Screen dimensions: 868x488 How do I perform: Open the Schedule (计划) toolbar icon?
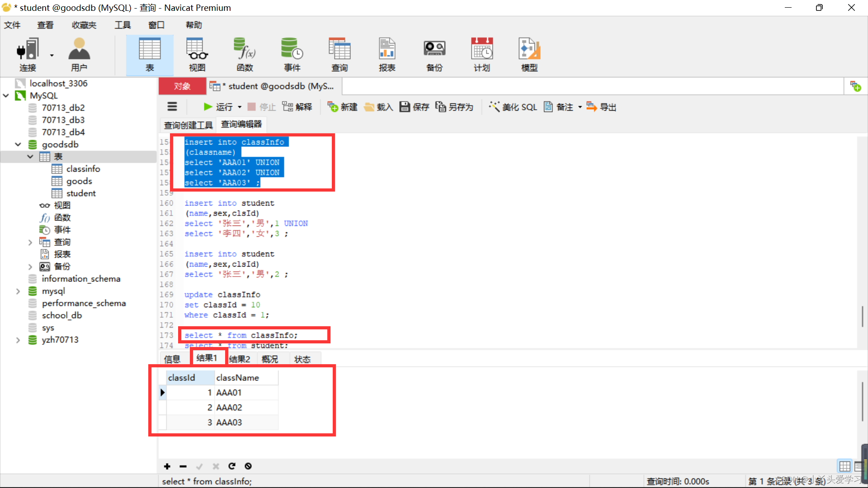click(x=482, y=55)
